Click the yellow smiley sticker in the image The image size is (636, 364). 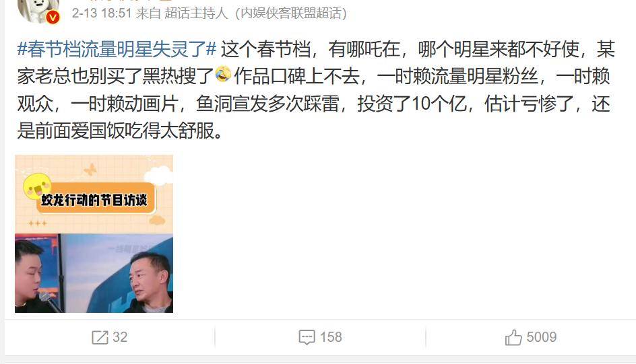[37, 186]
